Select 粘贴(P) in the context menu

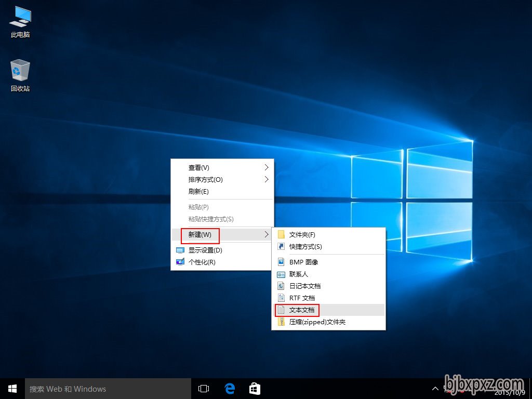coord(222,207)
